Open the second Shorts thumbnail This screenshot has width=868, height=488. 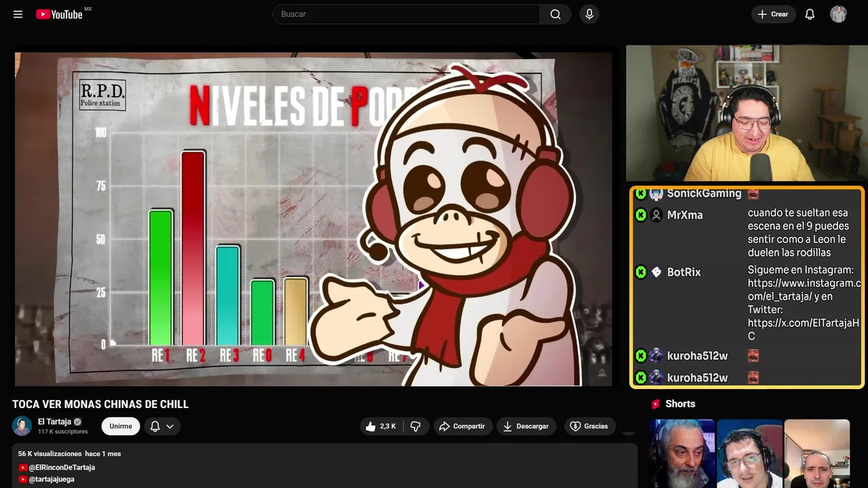pos(749,453)
